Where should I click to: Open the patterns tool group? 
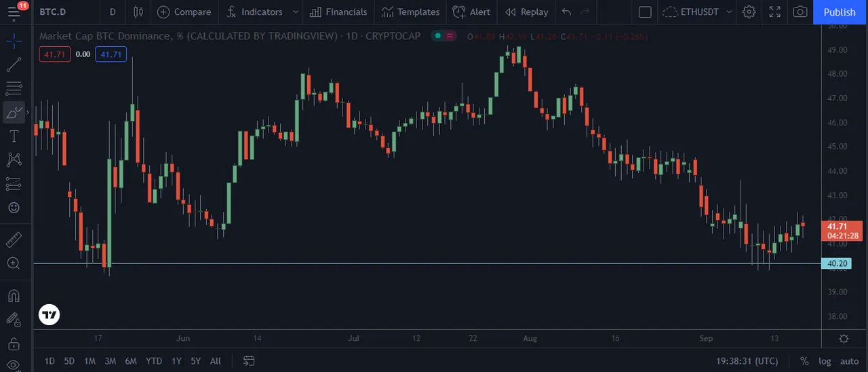coord(14,160)
